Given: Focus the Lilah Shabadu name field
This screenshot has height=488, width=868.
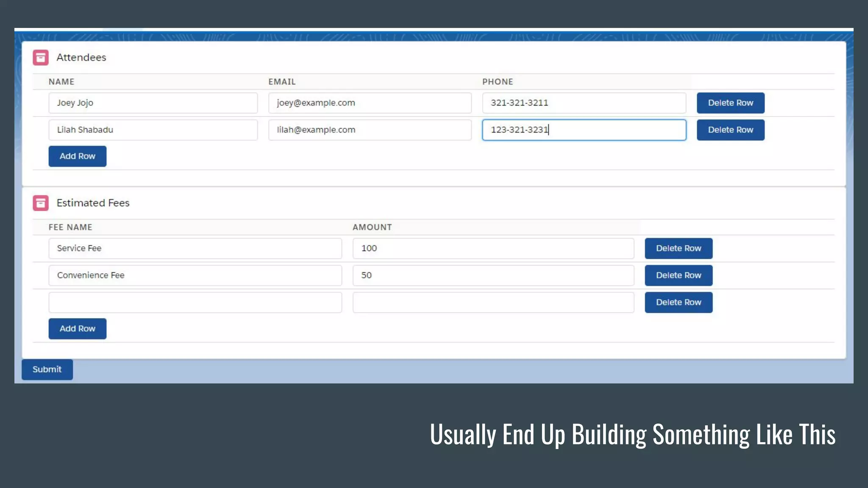Looking at the screenshot, I should (x=153, y=130).
